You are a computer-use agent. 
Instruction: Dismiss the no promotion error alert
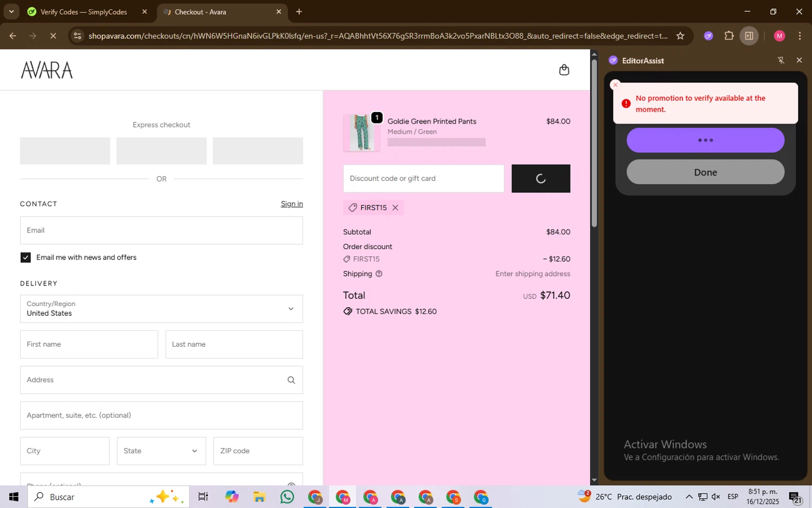615,85
